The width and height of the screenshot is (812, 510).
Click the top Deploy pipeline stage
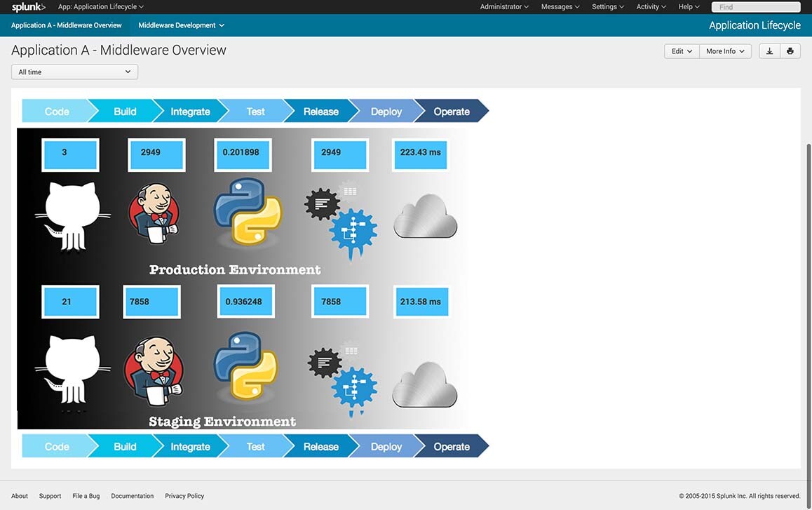tap(386, 111)
